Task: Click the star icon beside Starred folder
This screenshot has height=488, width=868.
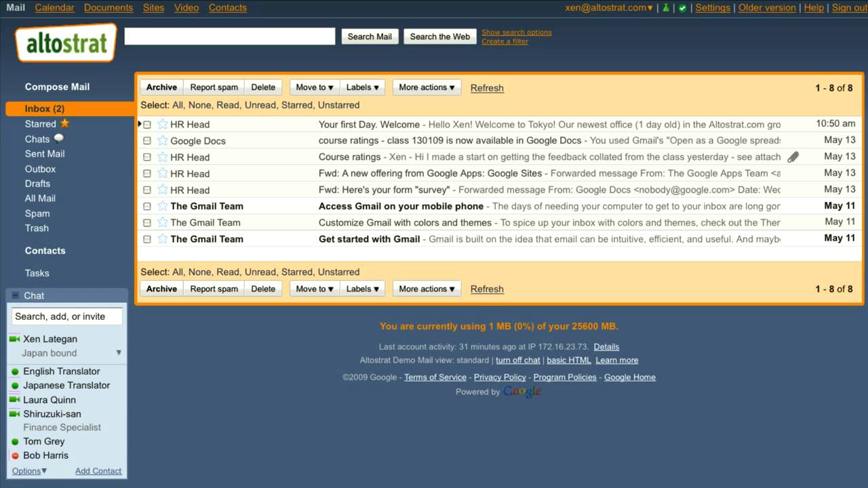Action: tap(65, 123)
